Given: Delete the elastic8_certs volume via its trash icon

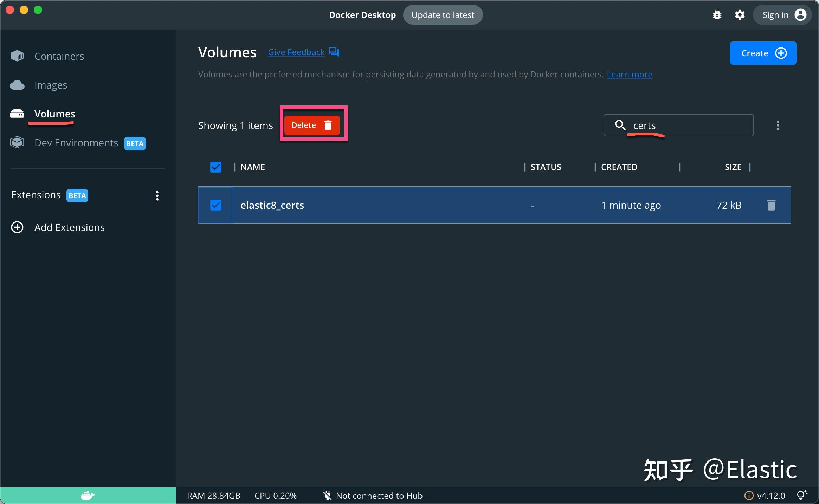Looking at the screenshot, I should click(771, 205).
